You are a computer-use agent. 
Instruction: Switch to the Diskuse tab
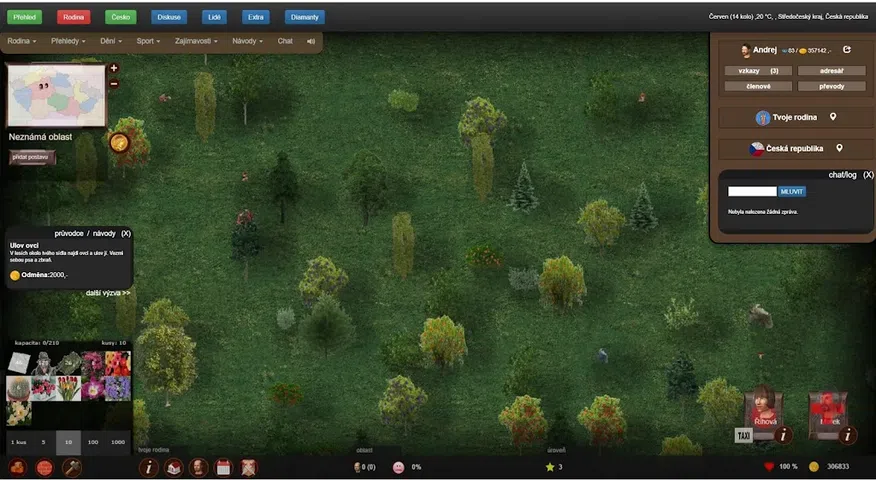tap(169, 17)
